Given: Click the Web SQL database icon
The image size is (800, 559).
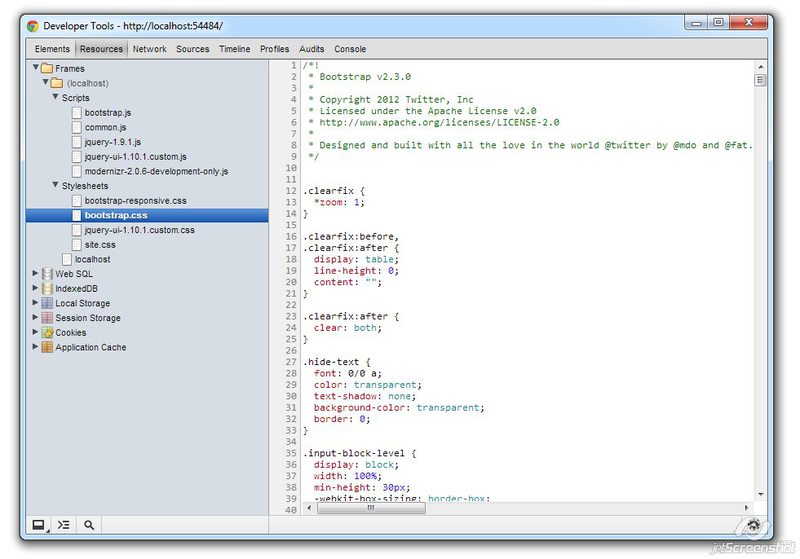Looking at the screenshot, I should click(47, 274).
